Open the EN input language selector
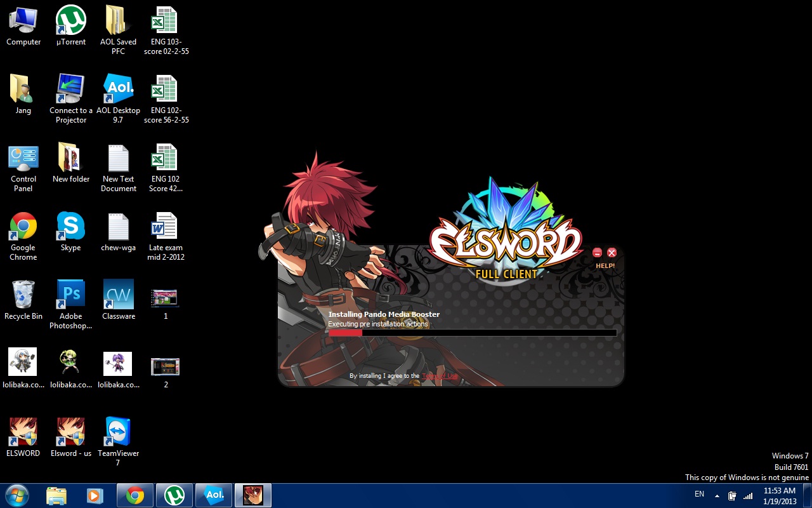This screenshot has height=508, width=812. (700, 494)
